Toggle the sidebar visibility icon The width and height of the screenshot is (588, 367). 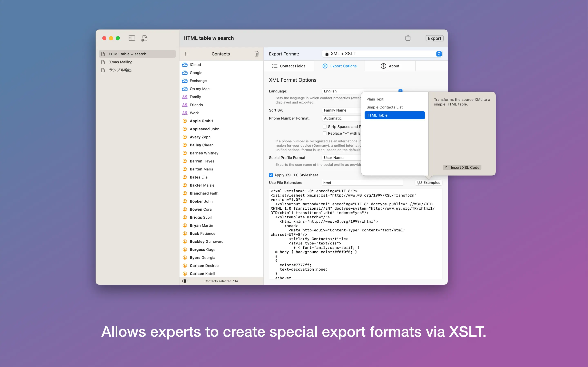tap(132, 38)
